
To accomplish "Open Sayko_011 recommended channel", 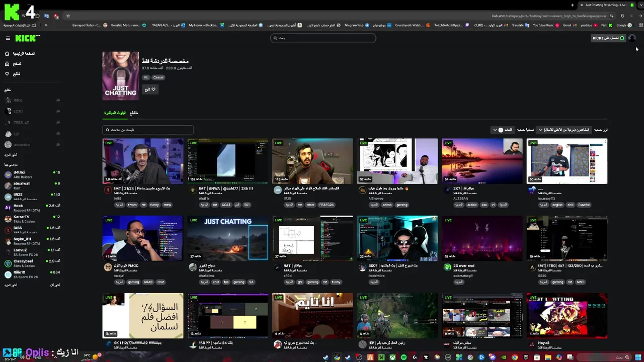I will tap(32, 241).
